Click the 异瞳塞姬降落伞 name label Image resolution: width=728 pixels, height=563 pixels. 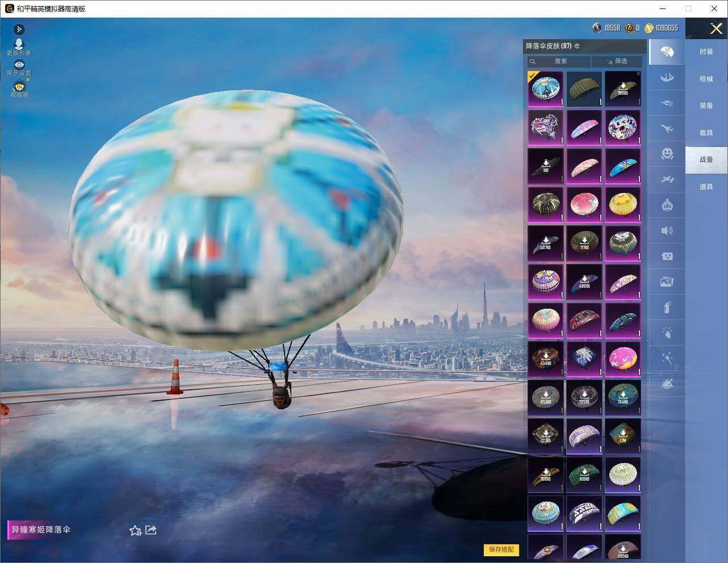[x=41, y=530]
